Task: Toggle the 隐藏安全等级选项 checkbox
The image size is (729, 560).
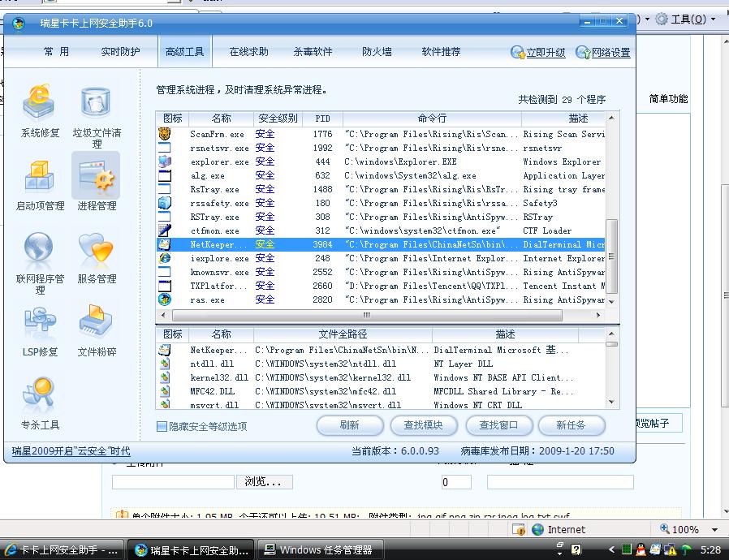Action: 162,426
